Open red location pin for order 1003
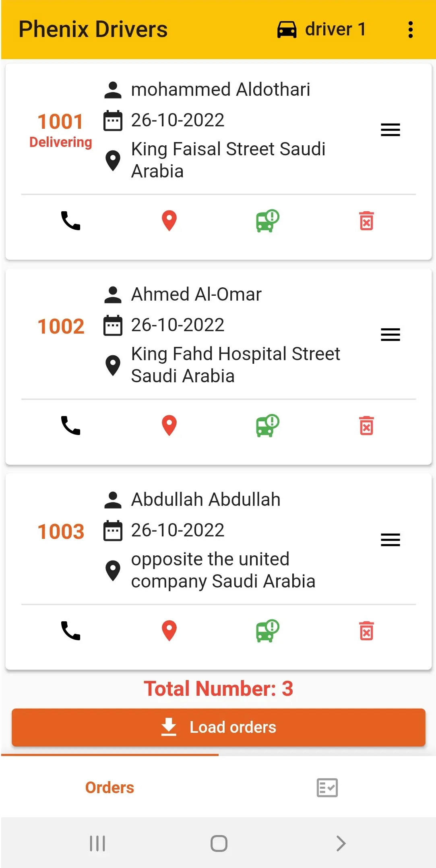This screenshot has width=436, height=868. coord(169,631)
